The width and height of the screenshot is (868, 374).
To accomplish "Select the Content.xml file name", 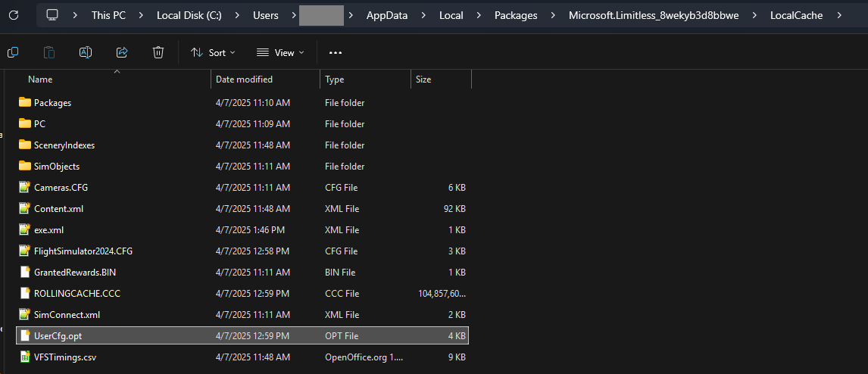I will (x=58, y=209).
